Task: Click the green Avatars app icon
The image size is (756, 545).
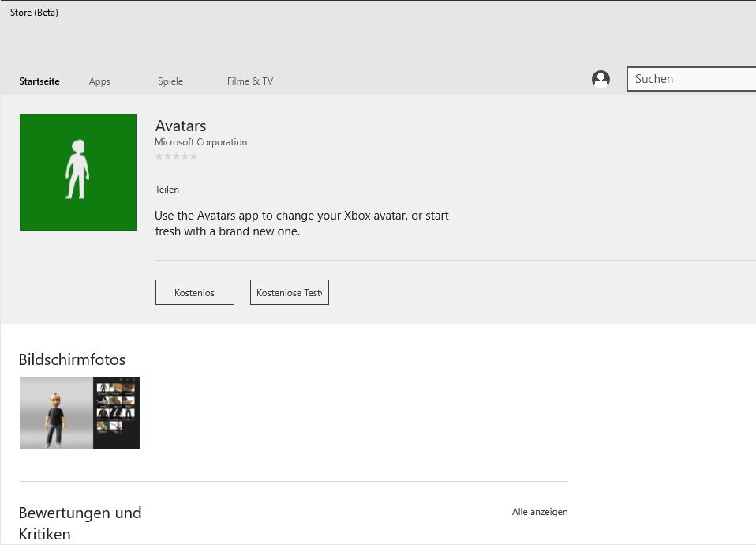Action: [78, 172]
